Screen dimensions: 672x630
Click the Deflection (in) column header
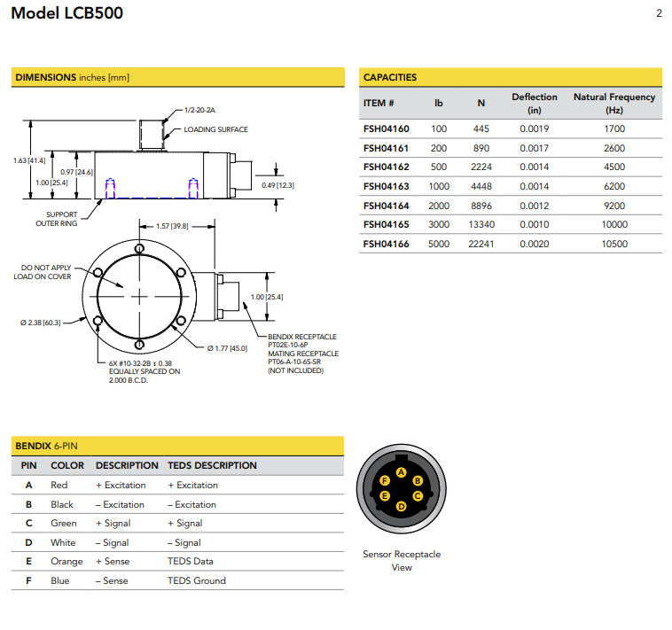click(x=535, y=104)
